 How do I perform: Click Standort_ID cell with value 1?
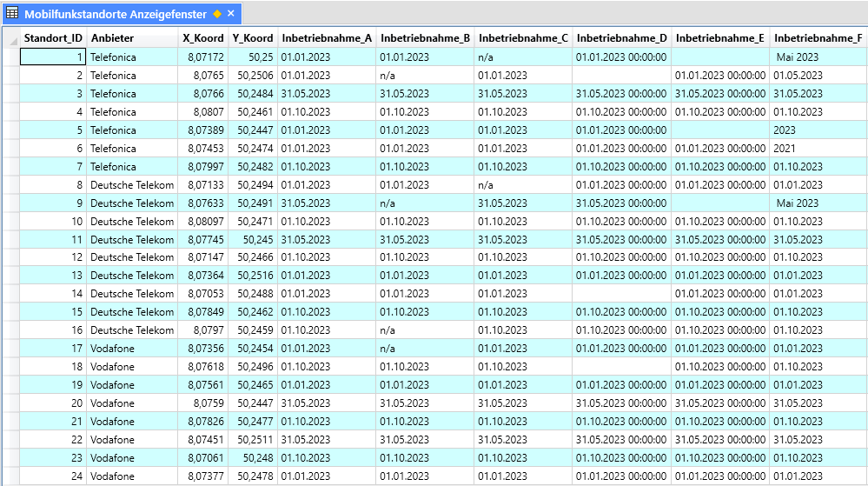53,57
